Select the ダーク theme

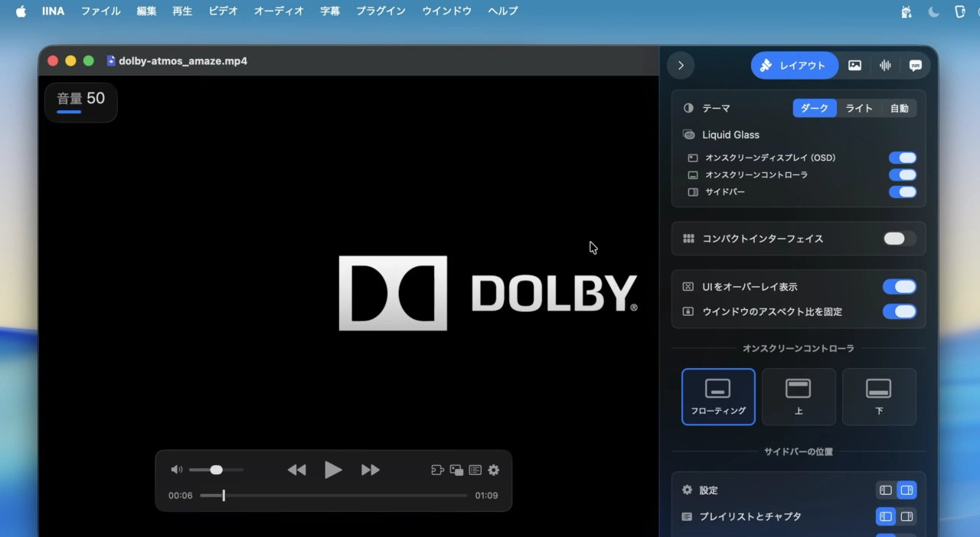click(815, 109)
